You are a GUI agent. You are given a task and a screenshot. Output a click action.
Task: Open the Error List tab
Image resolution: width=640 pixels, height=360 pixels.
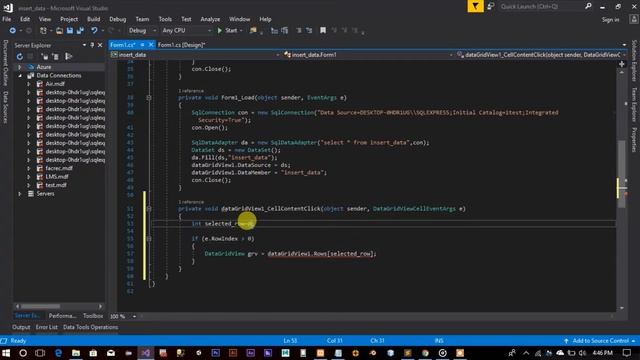[x=47, y=327]
